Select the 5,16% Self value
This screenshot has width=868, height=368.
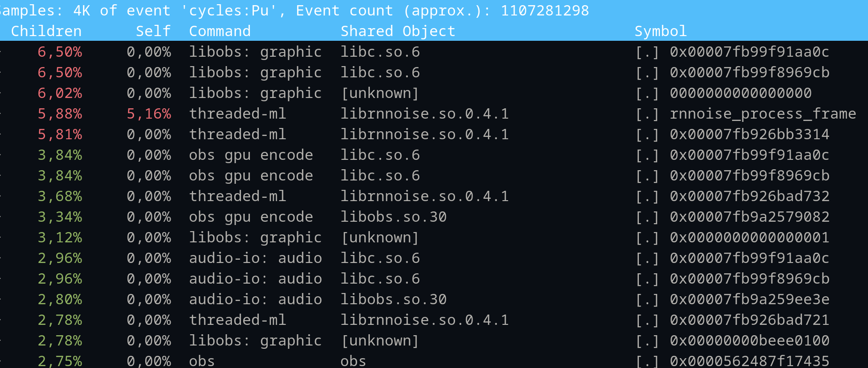149,113
